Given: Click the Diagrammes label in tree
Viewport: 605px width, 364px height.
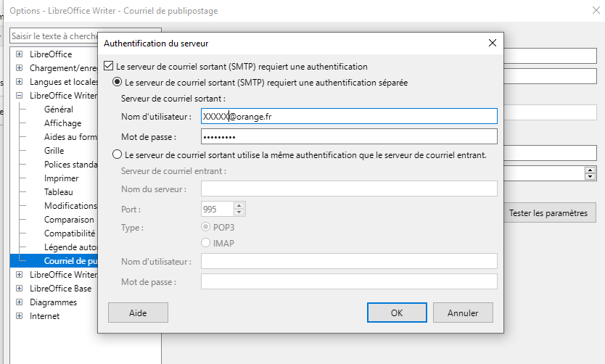Looking at the screenshot, I should pos(53,302).
